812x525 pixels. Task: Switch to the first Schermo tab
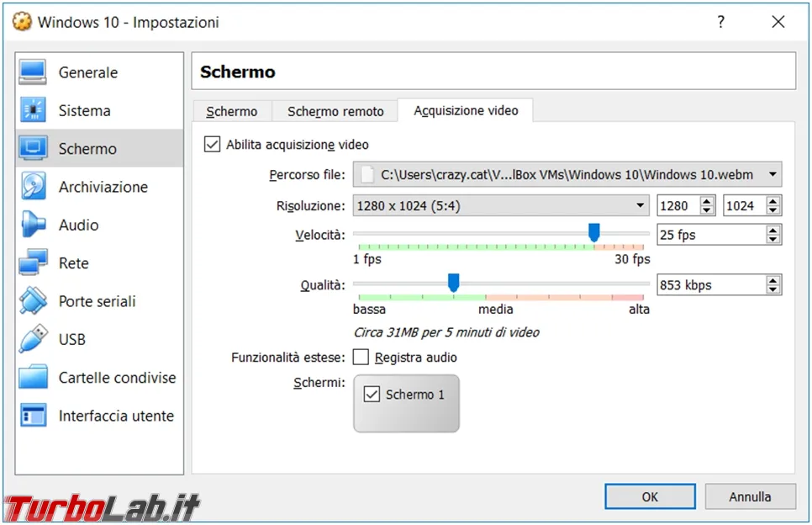[x=231, y=111]
